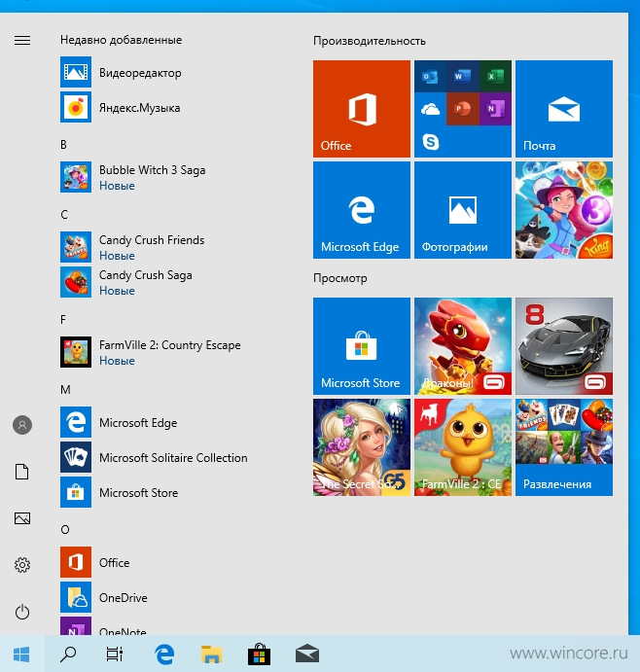
Task: Click the Office tile
Action: click(x=362, y=109)
